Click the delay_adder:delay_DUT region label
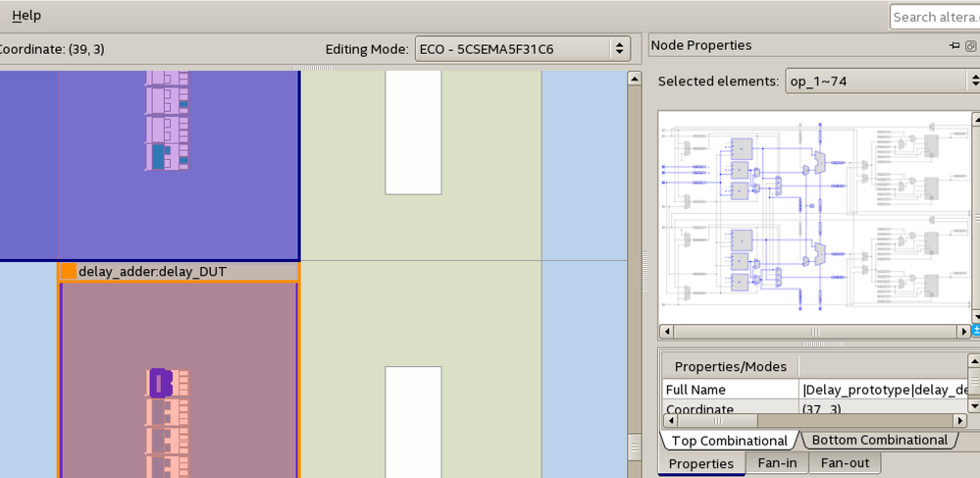 tap(152, 272)
